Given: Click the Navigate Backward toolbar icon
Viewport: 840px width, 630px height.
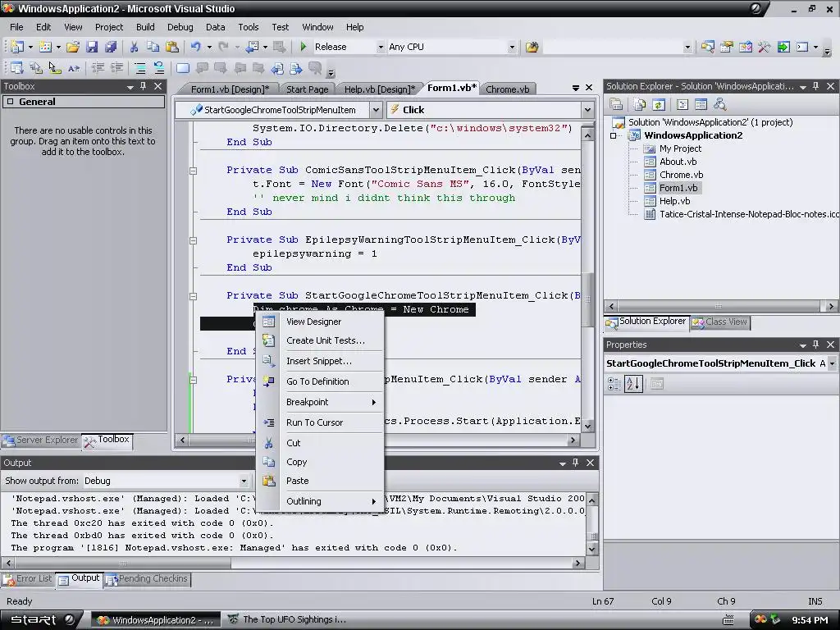Looking at the screenshot, I should coord(252,47).
